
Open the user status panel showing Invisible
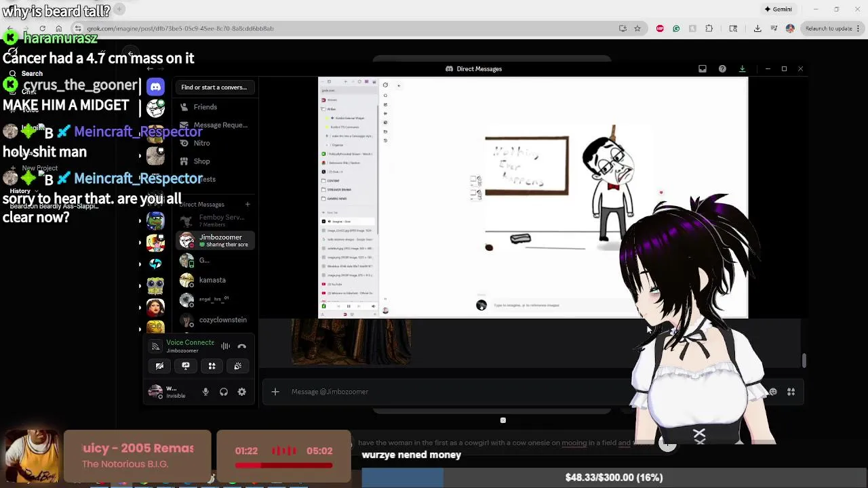[x=169, y=392]
